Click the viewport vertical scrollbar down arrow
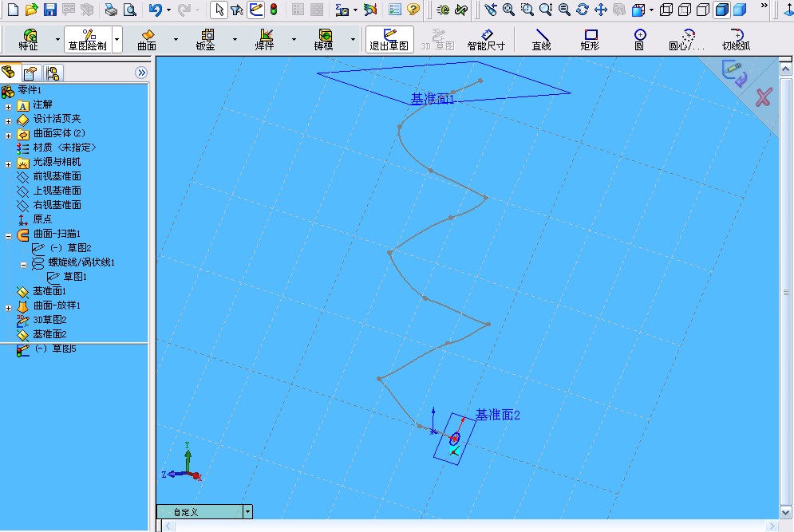 point(785,512)
